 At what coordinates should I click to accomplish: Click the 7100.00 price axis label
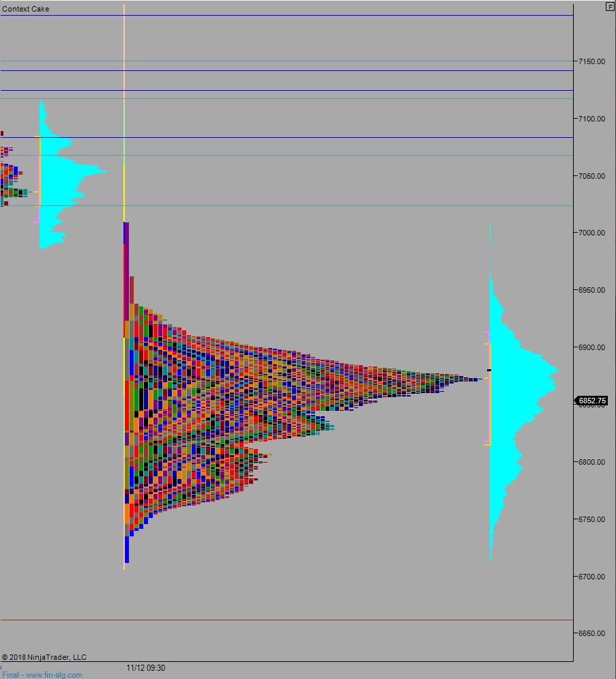coord(591,119)
